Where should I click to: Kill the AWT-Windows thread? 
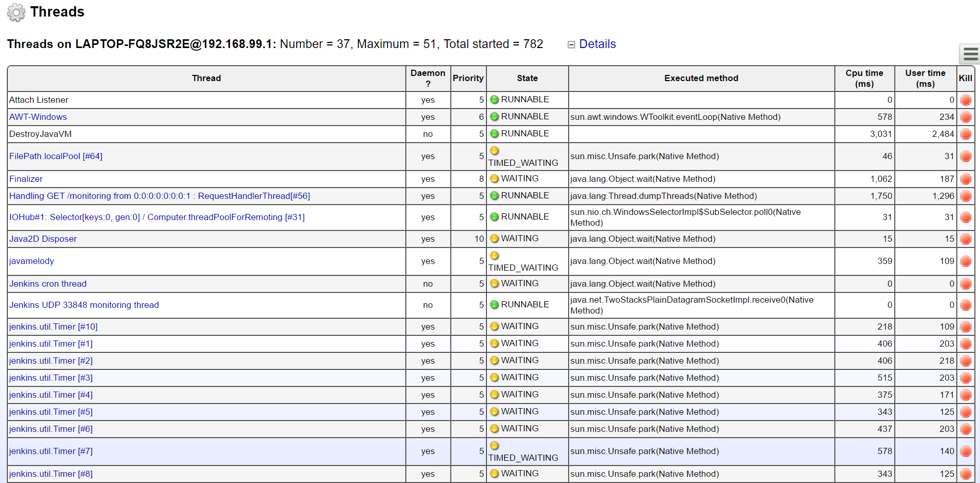966,117
